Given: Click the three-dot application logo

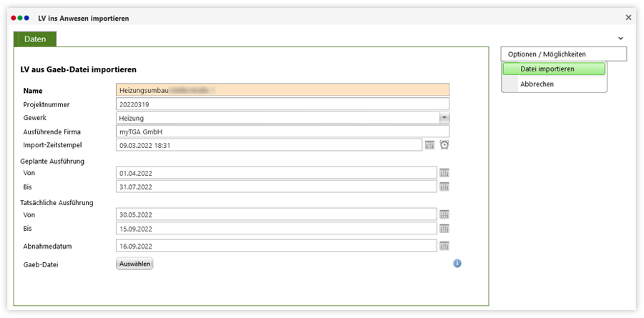Looking at the screenshot, I should coord(21,17).
